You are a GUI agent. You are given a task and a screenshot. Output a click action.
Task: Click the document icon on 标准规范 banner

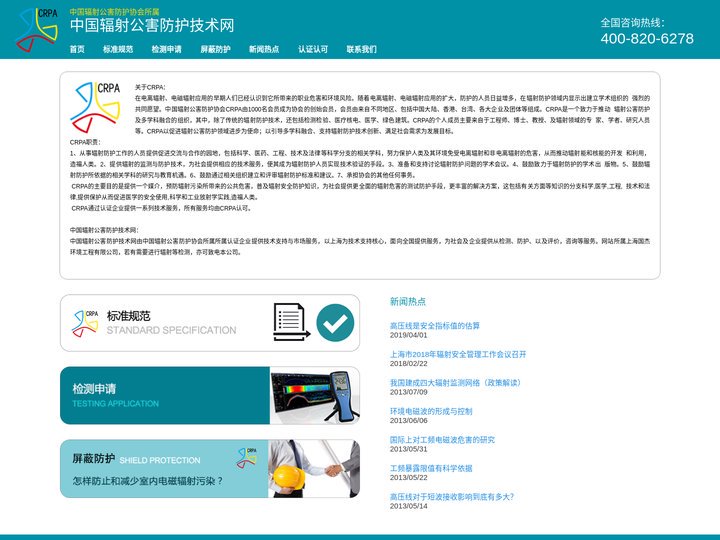coord(291,322)
